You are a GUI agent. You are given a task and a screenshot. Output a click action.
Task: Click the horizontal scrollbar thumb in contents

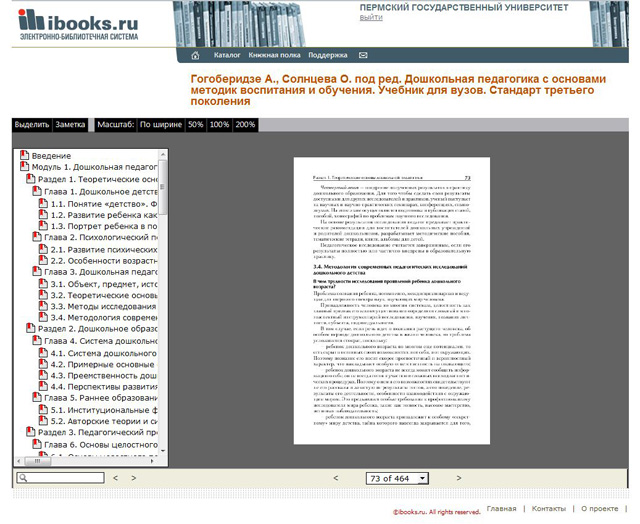tap(38, 461)
